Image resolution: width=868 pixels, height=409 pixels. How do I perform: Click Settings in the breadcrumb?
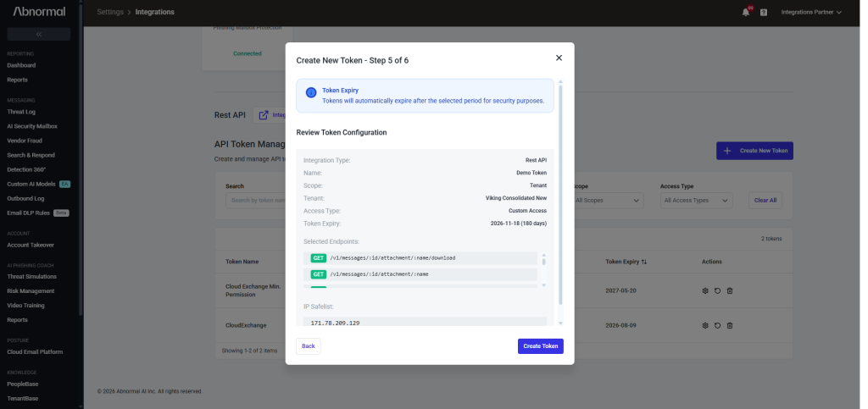point(110,12)
